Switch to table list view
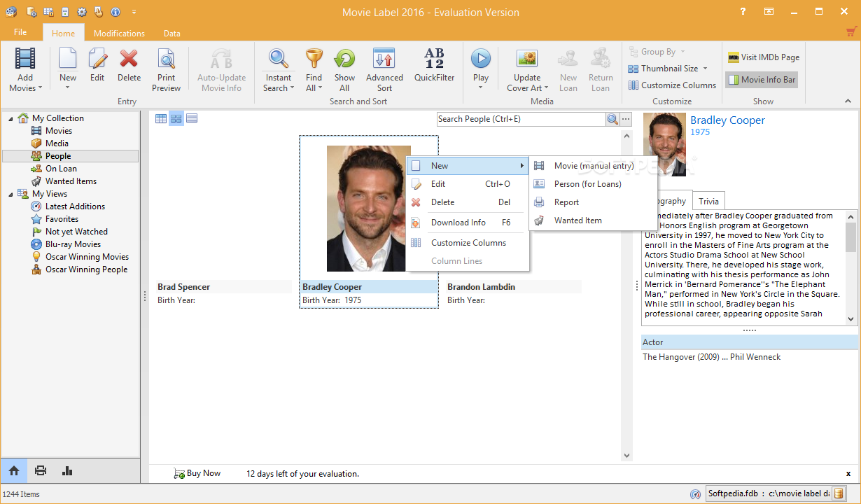This screenshot has width=861, height=504. click(161, 118)
